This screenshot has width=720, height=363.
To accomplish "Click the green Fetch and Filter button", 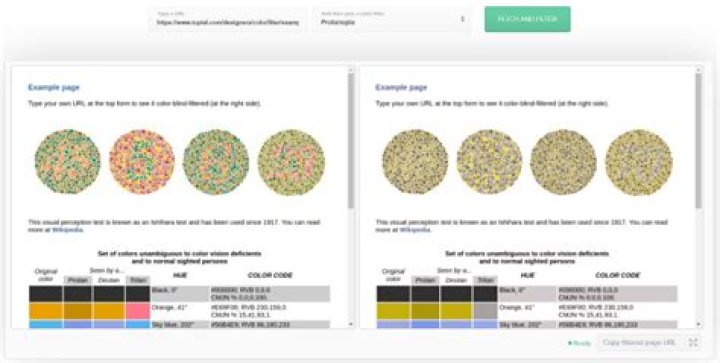I will click(x=528, y=19).
